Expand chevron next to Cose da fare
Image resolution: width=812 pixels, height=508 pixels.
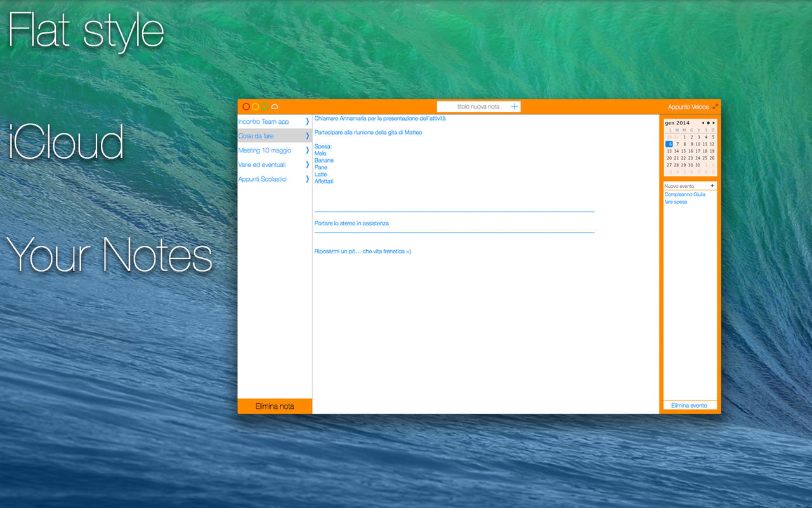pyautogui.click(x=307, y=136)
